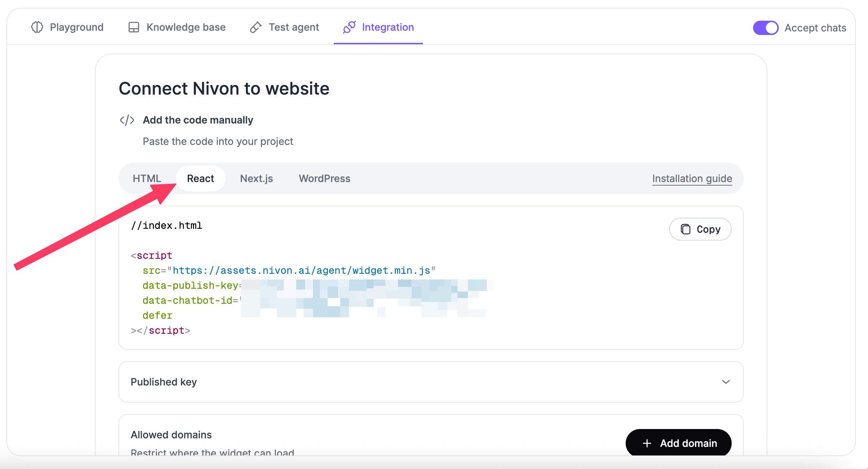Click the data-chatbot-id attribute
The width and height of the screenshot is (868, 469).
[x=187, y=301]
